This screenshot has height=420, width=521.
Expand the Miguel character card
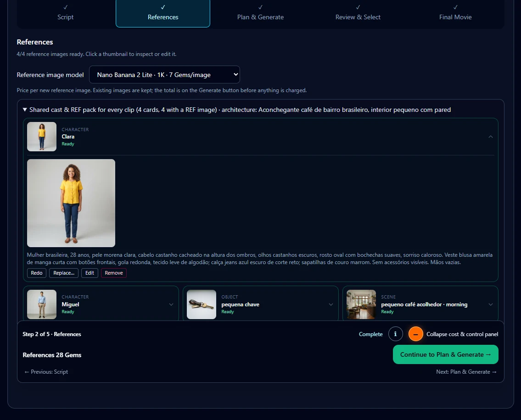point(171,304)
